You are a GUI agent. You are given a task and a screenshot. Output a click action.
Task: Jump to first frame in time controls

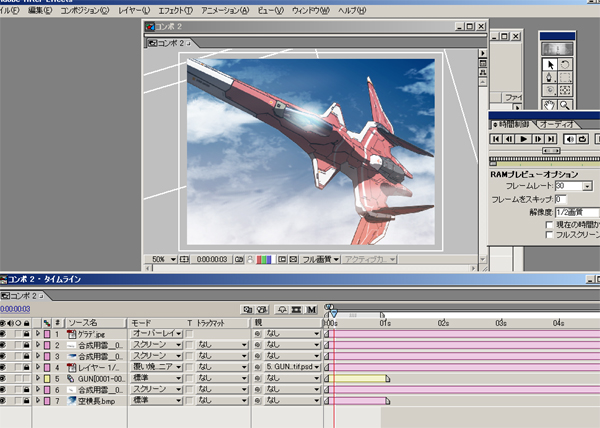pos(496,139)
